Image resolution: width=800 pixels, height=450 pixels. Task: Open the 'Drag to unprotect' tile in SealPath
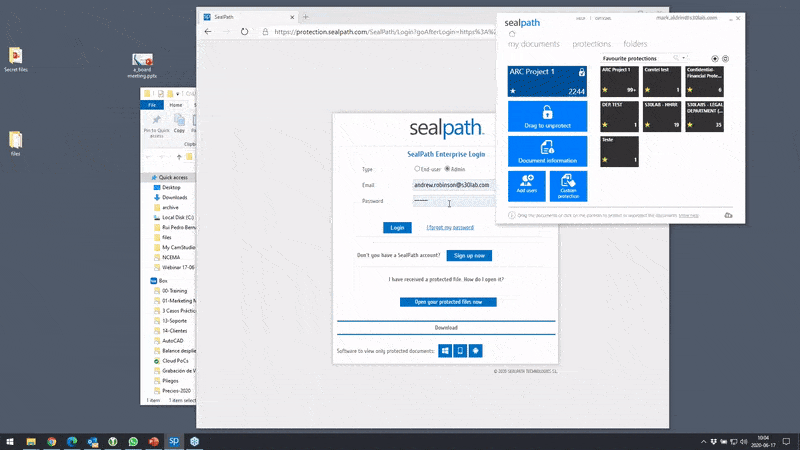point(547,116)
